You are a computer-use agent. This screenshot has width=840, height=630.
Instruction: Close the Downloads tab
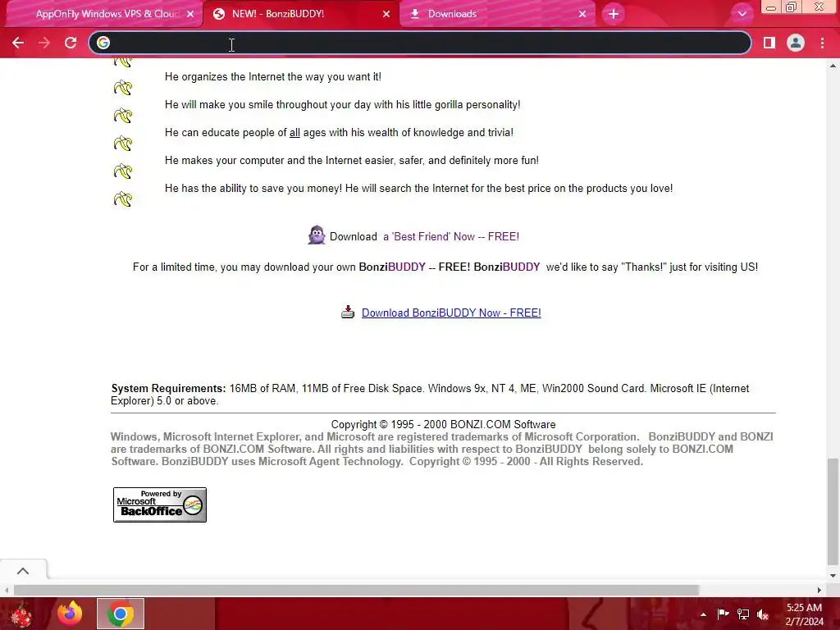click(582, 14)
